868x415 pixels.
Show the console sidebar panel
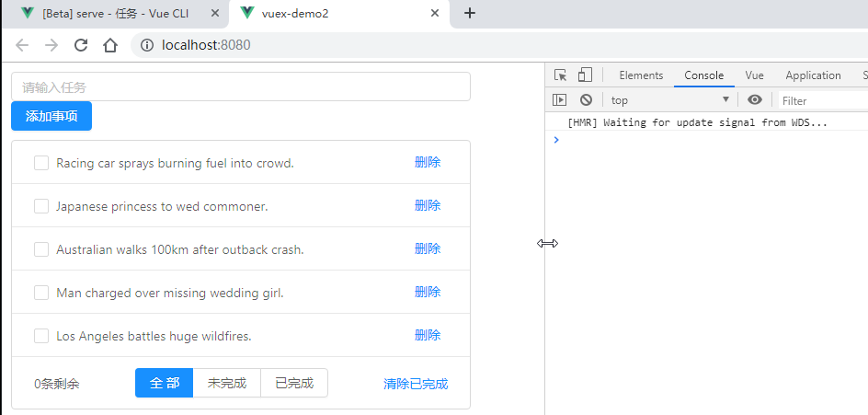click(559, 100)
